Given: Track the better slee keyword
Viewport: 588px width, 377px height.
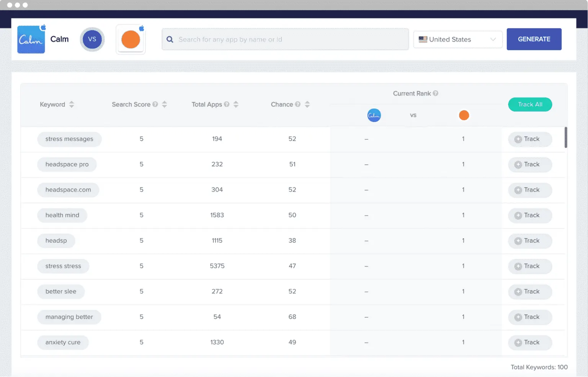Looking at the screenshot, I should tap(530, 292).
